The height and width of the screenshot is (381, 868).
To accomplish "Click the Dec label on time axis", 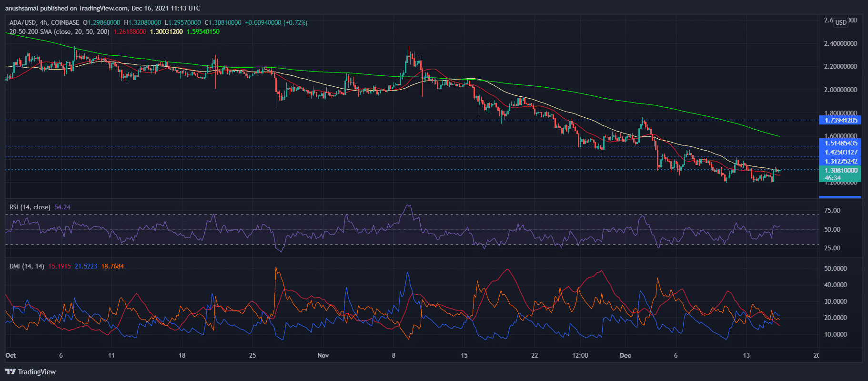I will pyautogui.click(x=625, y=355).
